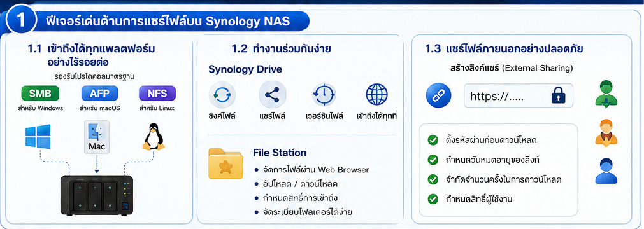Click the blue chain link icon
The image size is (644, 229).
click(438, 95)
